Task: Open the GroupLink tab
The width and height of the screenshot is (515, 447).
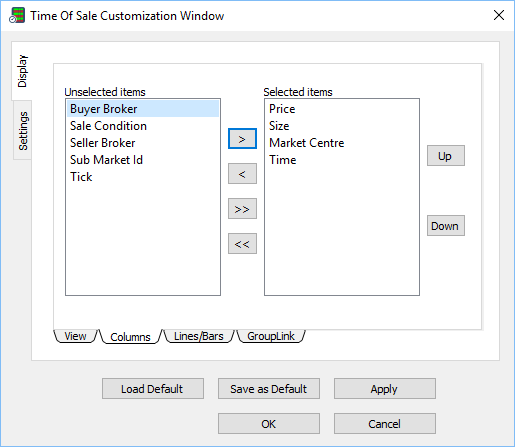Action: click(271, 336)
